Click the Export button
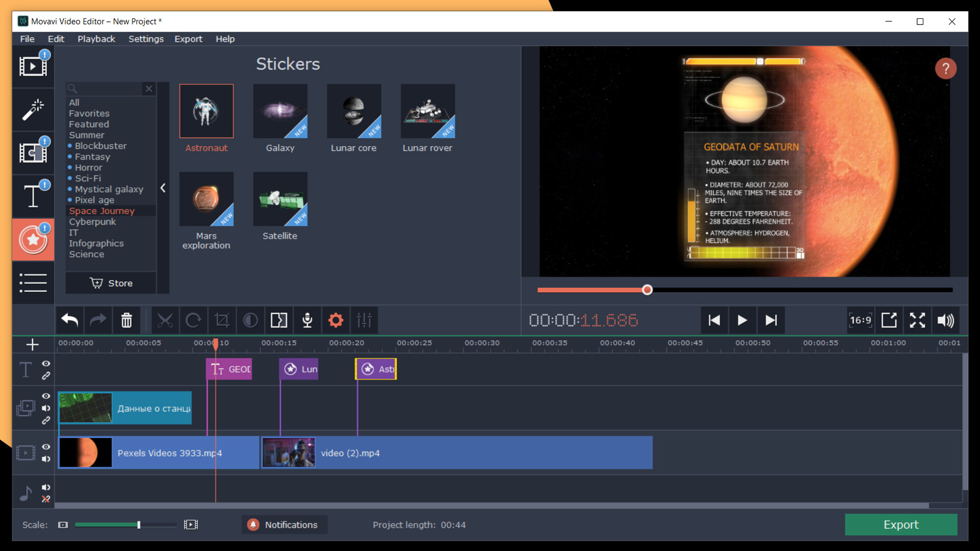Viewport: 980px width, 551px height. 901,524
